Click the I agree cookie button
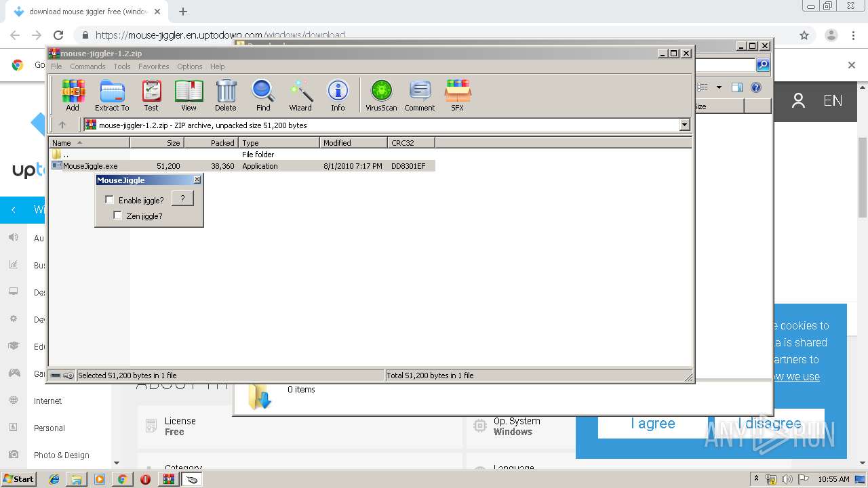868x488 pixels. pyautogui.click(x=652, y=424)
